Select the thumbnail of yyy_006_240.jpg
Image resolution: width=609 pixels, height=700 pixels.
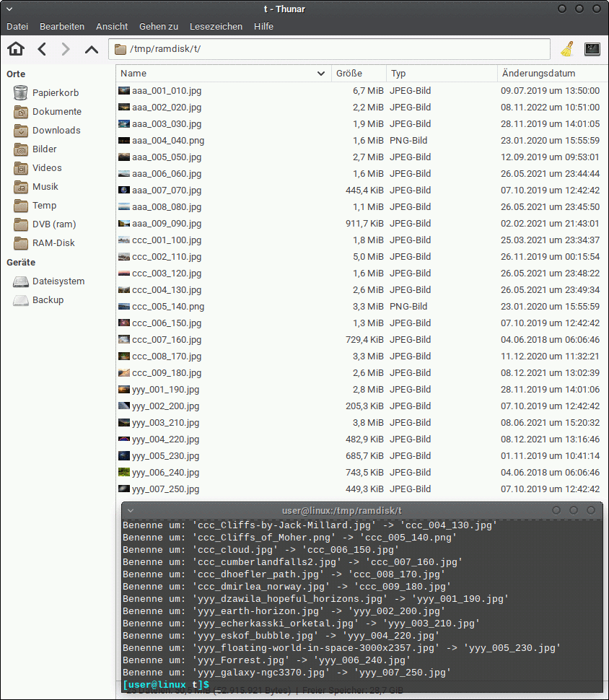coord(124,473)
